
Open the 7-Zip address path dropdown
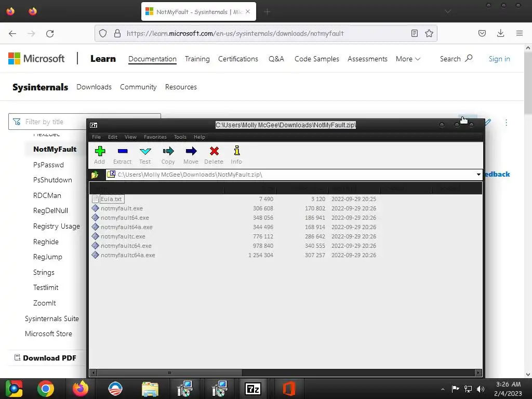click(x=478, y=175)
